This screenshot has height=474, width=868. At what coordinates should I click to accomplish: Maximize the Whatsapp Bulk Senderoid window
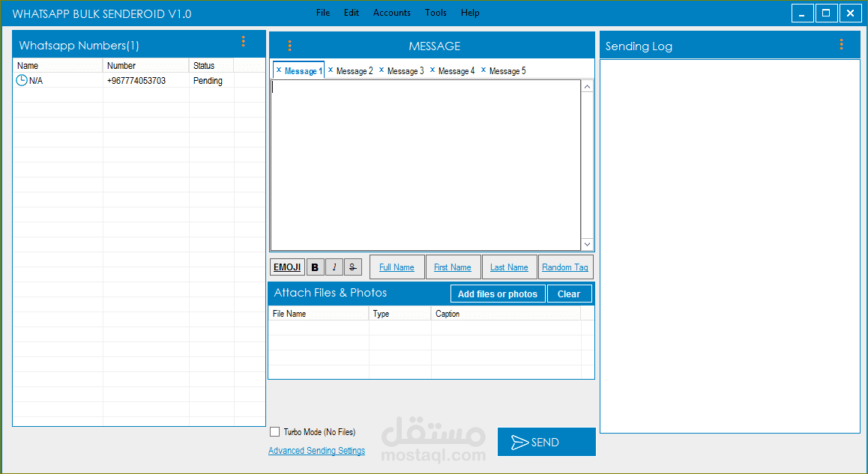coord(826,13)
